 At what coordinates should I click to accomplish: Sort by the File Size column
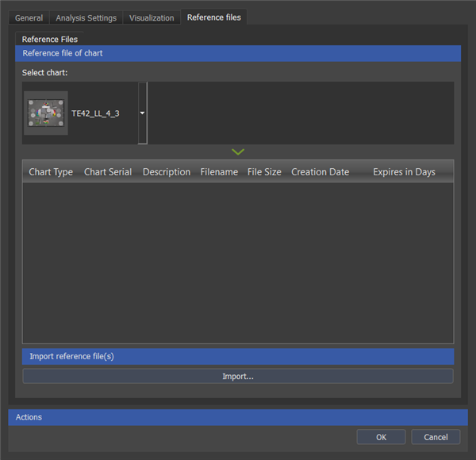tap(264, 172)
